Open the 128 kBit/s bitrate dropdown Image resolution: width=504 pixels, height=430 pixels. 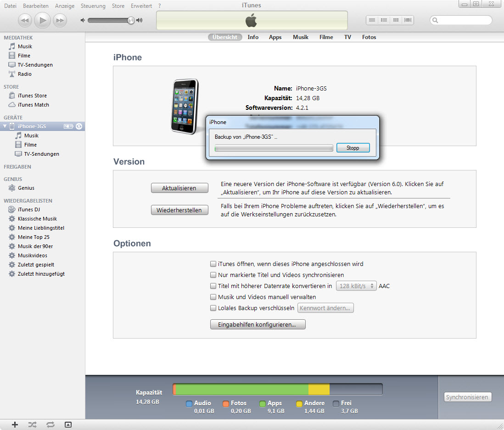tap(356, 286)
